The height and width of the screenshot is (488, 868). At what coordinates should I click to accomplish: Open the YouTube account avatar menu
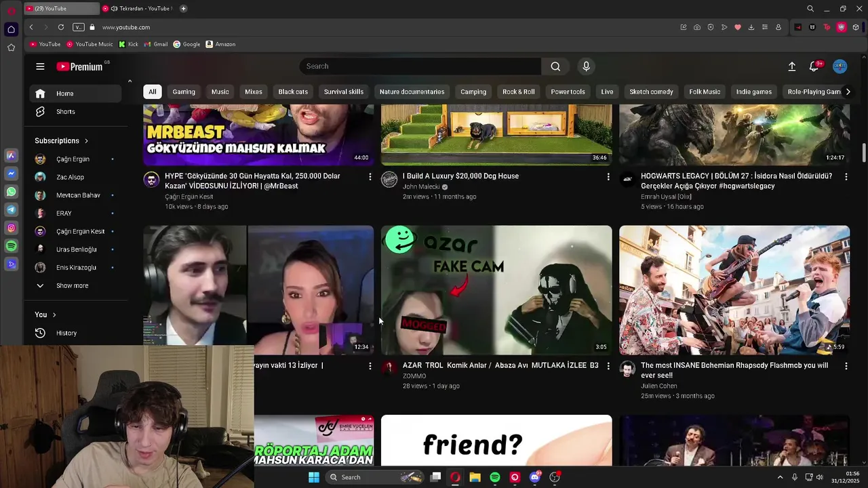(840, 66)
